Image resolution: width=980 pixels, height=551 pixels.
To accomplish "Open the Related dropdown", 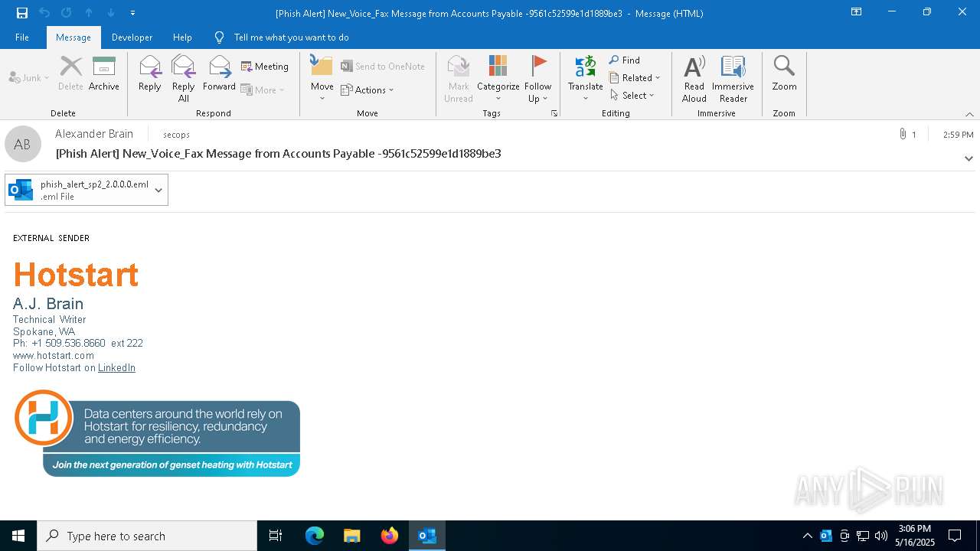I will pyautogui.click(x=635, y=77).
